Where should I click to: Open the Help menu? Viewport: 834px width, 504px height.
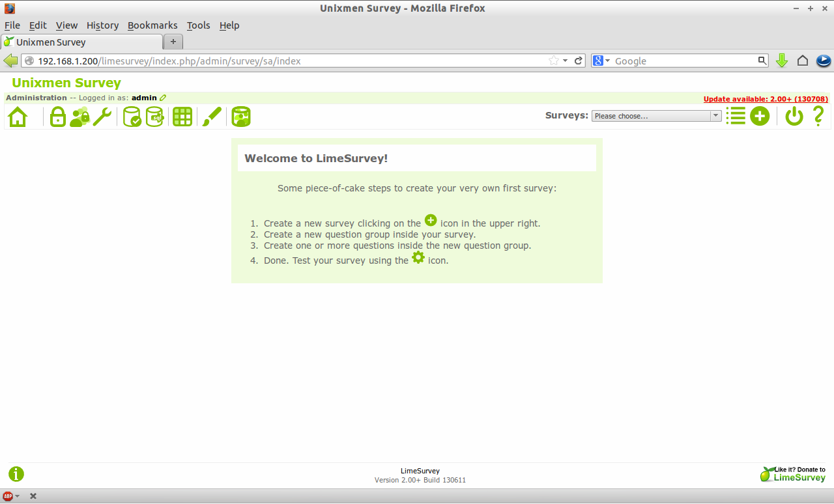(229, 25)
